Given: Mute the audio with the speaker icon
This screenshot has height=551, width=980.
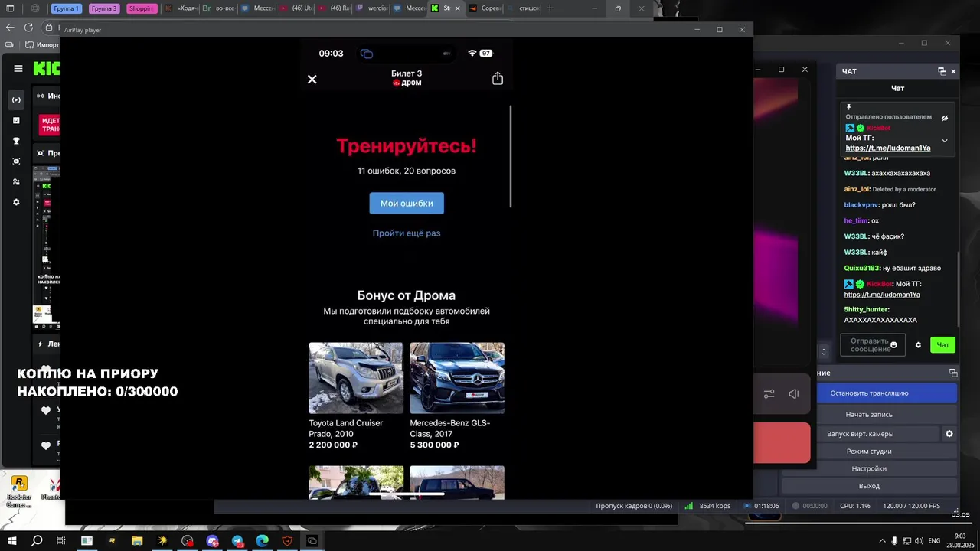Looking at the screenshot, I should (x=794, y=394).
